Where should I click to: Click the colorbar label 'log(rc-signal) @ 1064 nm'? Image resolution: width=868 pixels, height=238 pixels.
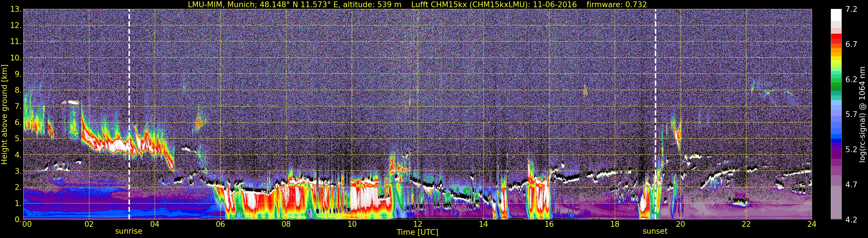(862, 114)
